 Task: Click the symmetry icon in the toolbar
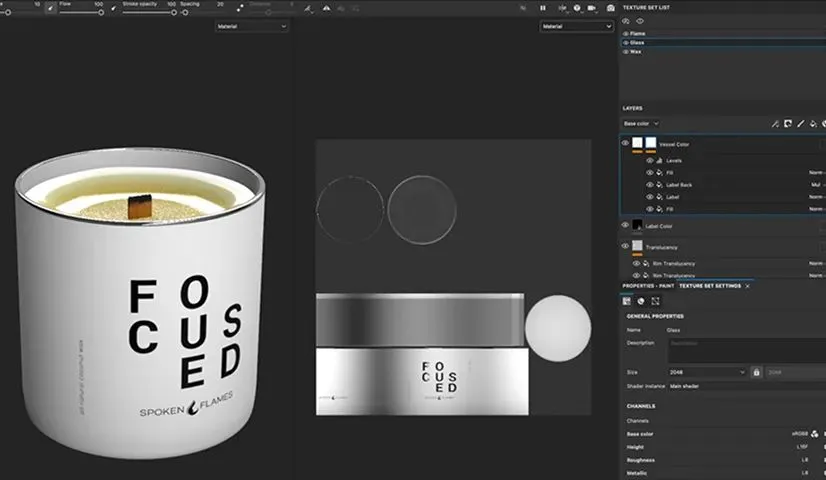(327, 8)
